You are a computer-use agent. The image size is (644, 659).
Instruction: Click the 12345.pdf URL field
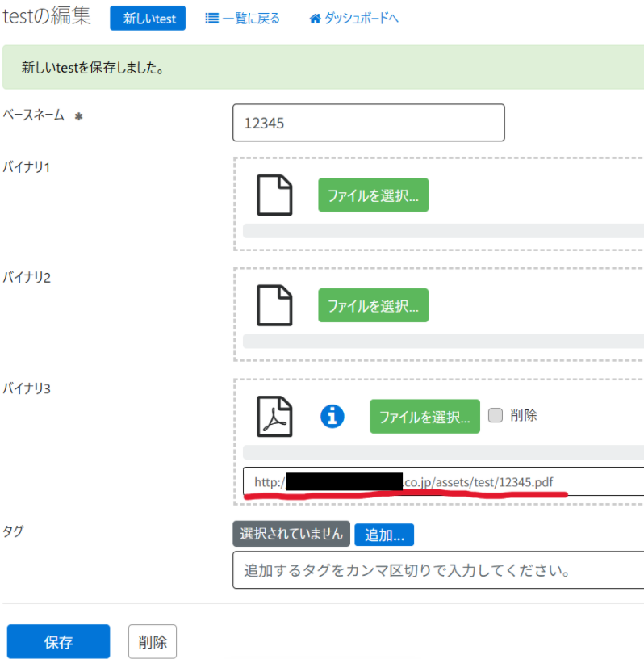coord(444,482)
